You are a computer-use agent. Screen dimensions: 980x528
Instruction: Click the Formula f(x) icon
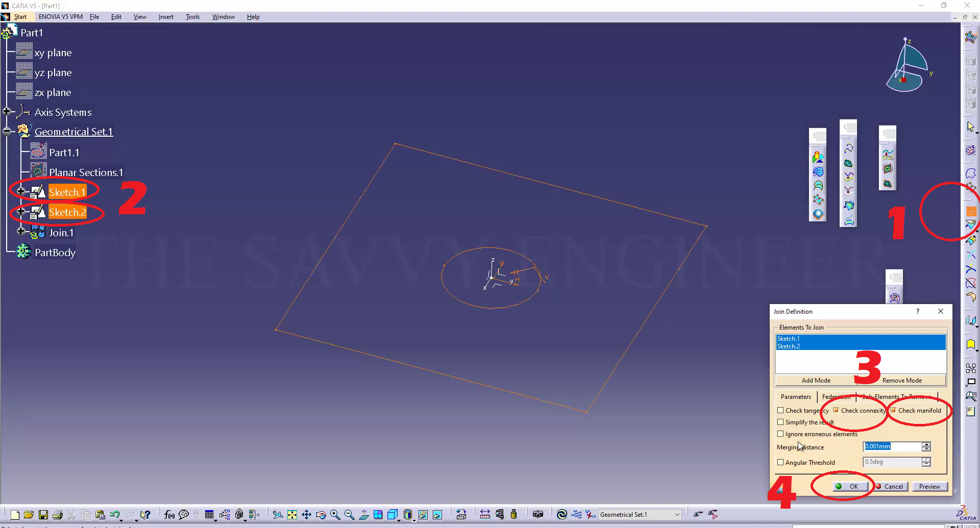pos(169,515)
